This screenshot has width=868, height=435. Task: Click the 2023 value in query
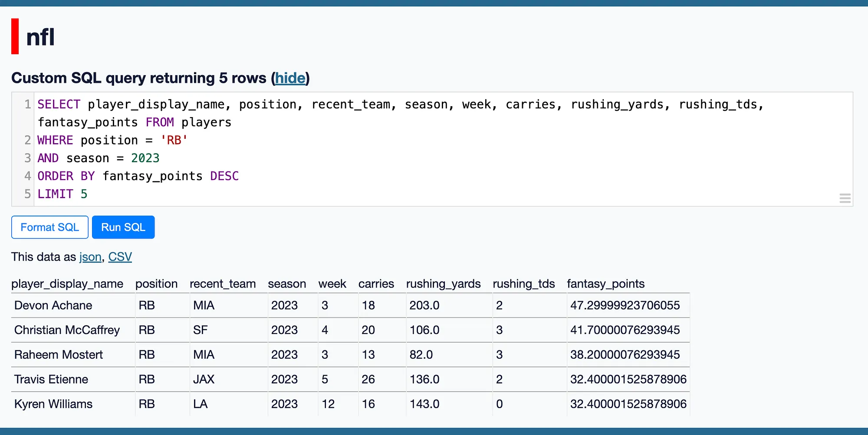point(145,158)
